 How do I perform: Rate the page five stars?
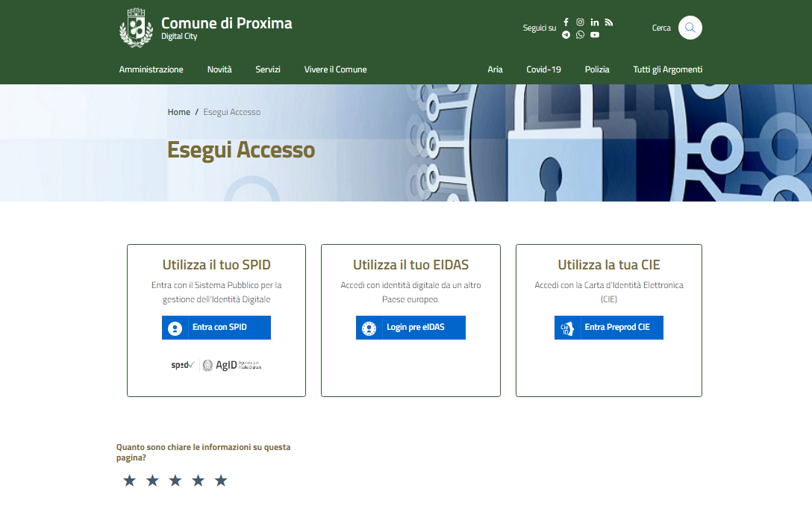tap(221, 481)
